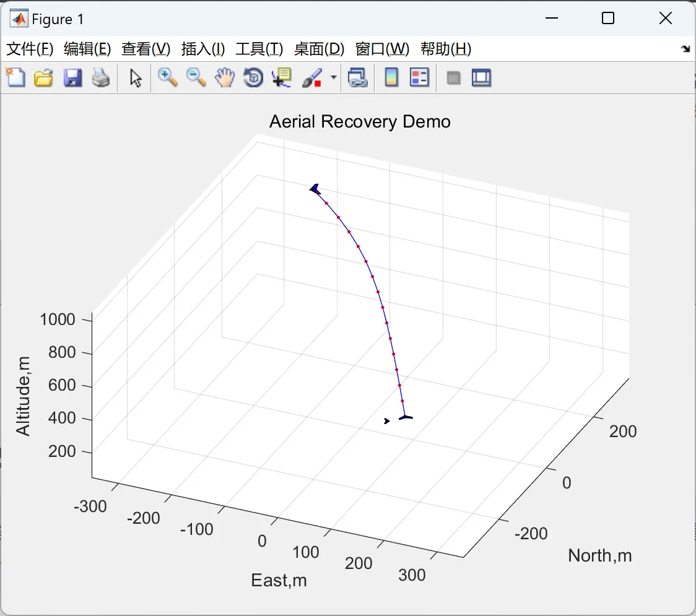Create a new figure with New icon
Viewport: 696px width, 616px height.
click(16, 77)
